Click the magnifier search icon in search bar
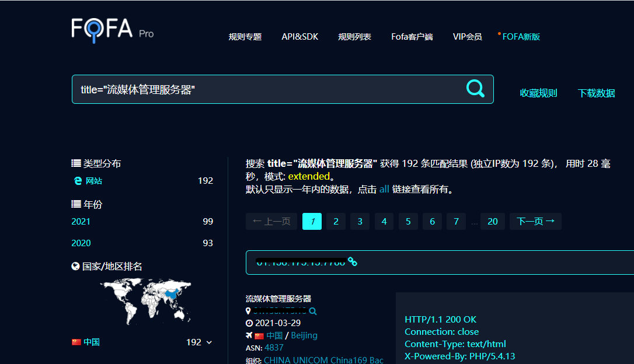This screenshot has width=634, height=364. [x=475, y=88]
